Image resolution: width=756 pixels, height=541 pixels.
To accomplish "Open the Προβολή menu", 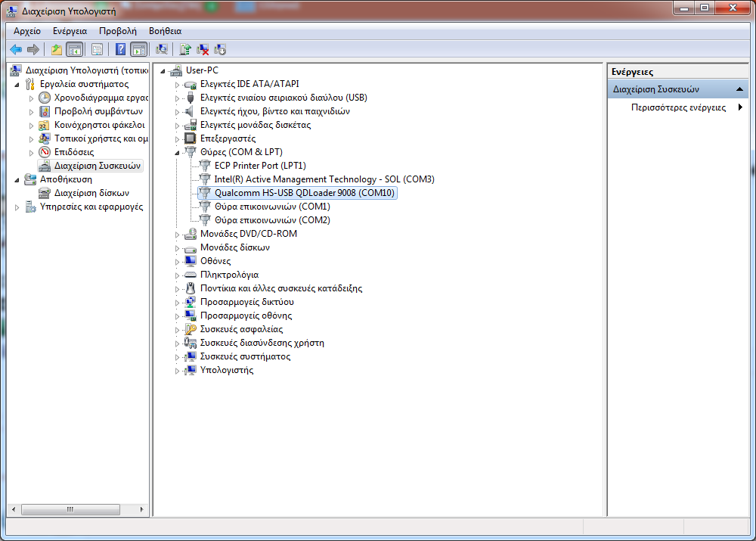I will tap(116, 31).
